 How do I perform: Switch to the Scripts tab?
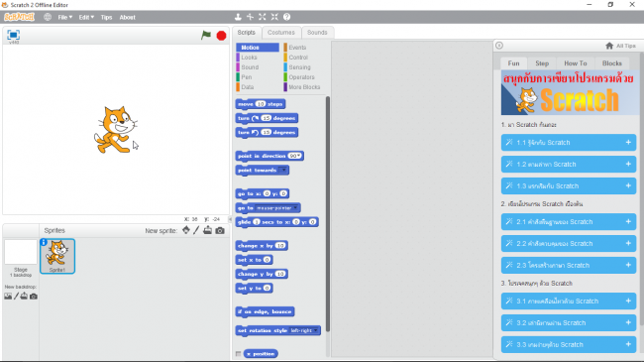(247, 33)
